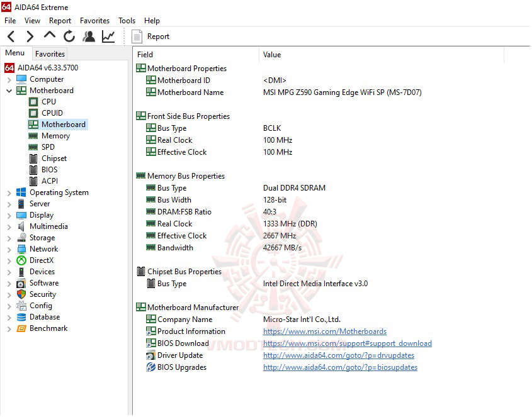Image resolution: width=532 pixels, height=417 pixels.
Task: Open the biosupdates BIOS upgrades link
Action: coord(341,367)
